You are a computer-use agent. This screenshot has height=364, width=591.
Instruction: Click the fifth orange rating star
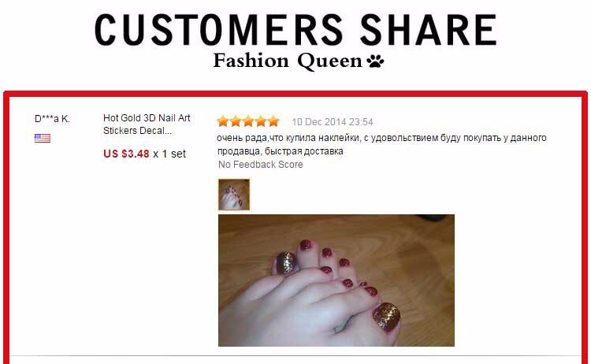(273, 121)
